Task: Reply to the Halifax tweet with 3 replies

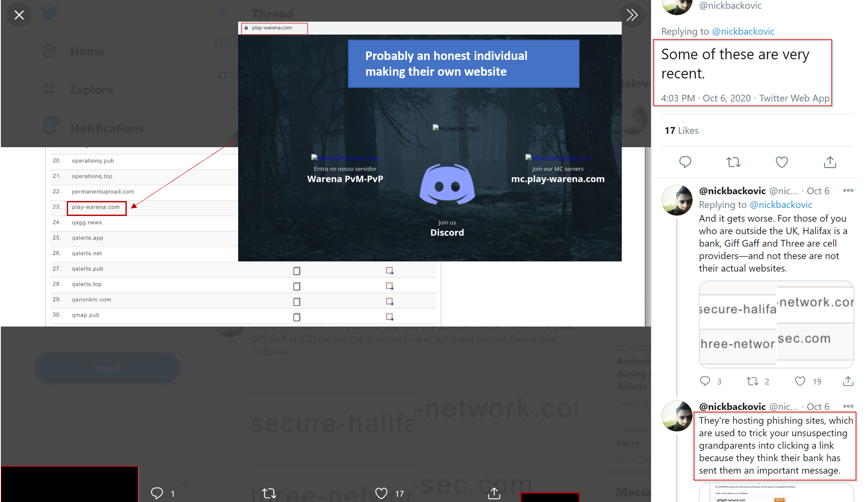Action: [x=705, y=381]
